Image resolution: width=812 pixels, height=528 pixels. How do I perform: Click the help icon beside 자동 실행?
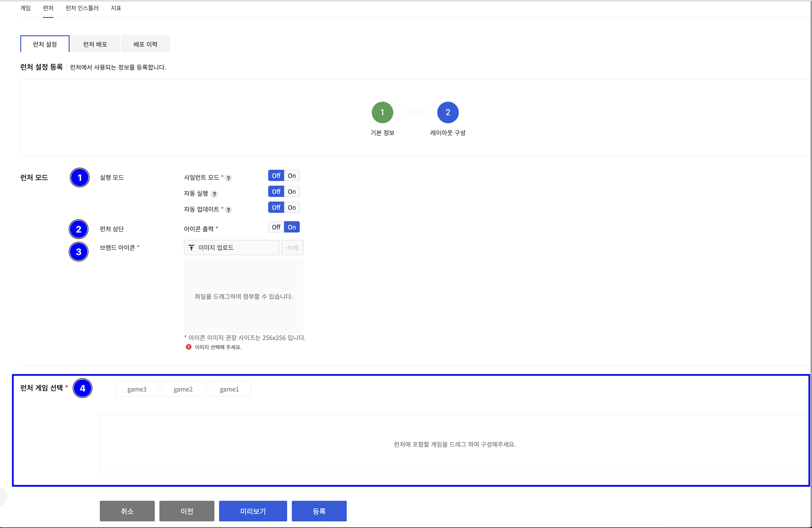[215, 194]
